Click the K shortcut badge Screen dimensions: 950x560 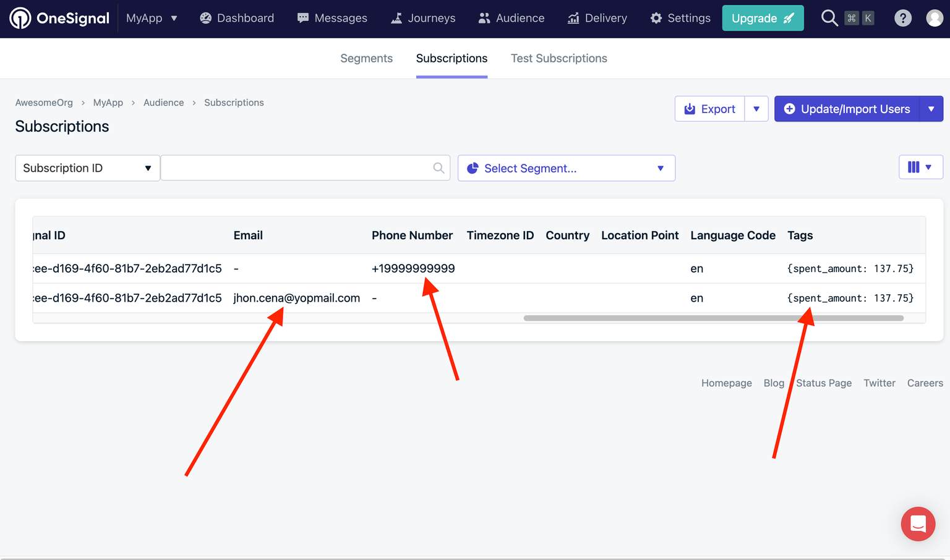[x=868, y=18]
